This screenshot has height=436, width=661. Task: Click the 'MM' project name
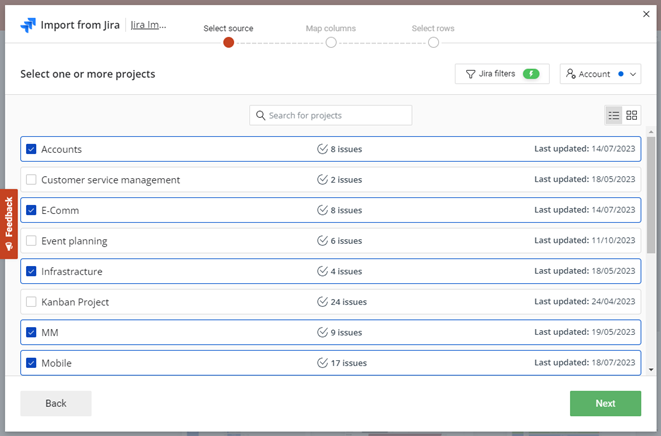[50, 333]
